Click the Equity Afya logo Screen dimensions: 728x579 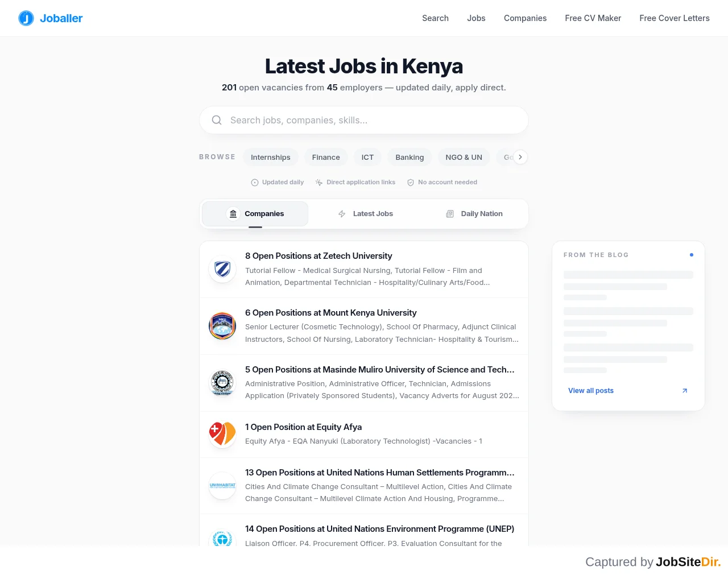pyautogui.click(x=222, y=434)
